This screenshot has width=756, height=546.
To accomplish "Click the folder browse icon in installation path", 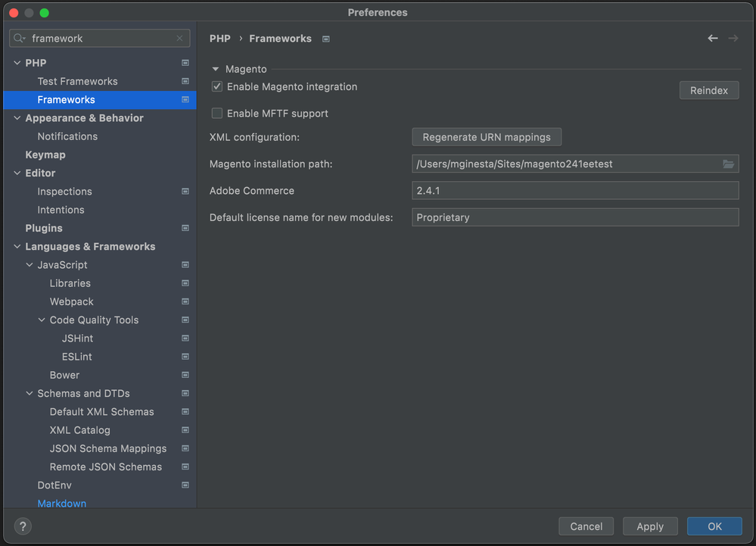I will pyautogui.click(x=728, y=164).
